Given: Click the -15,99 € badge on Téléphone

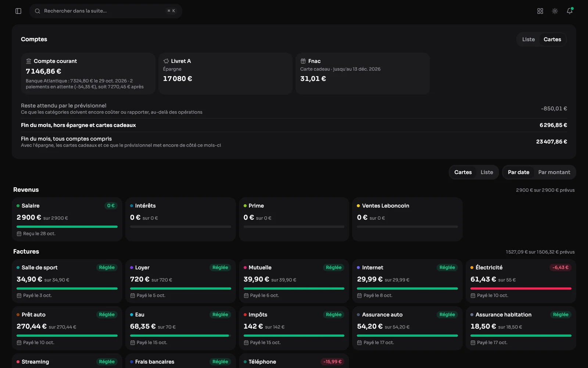Looking at the screenshot, I should 333,362.
